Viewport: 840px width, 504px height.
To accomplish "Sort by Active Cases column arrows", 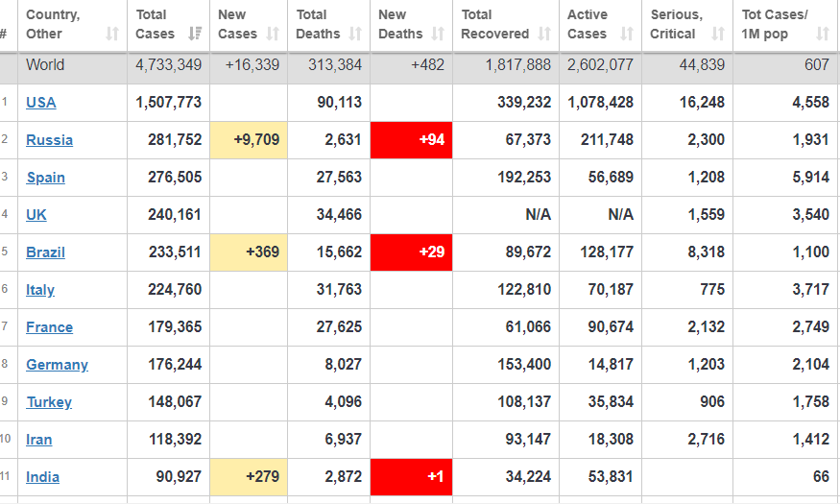I will coord(627,34).
